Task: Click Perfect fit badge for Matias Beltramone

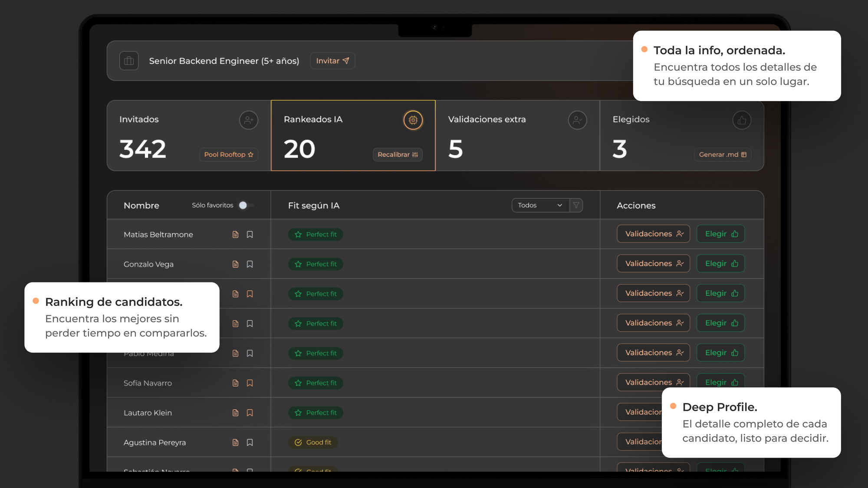Action: (x=316, y=234)
